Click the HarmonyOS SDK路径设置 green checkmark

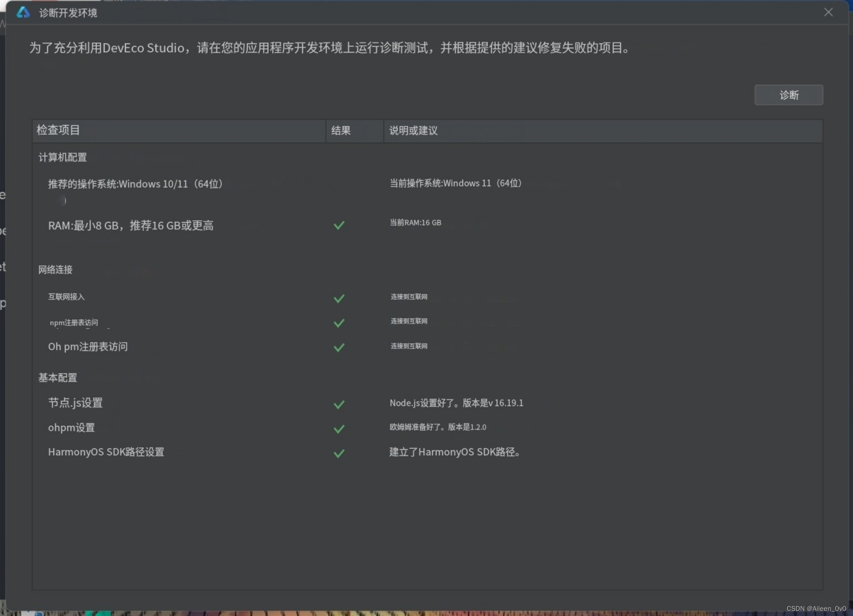tap(339, 453)
